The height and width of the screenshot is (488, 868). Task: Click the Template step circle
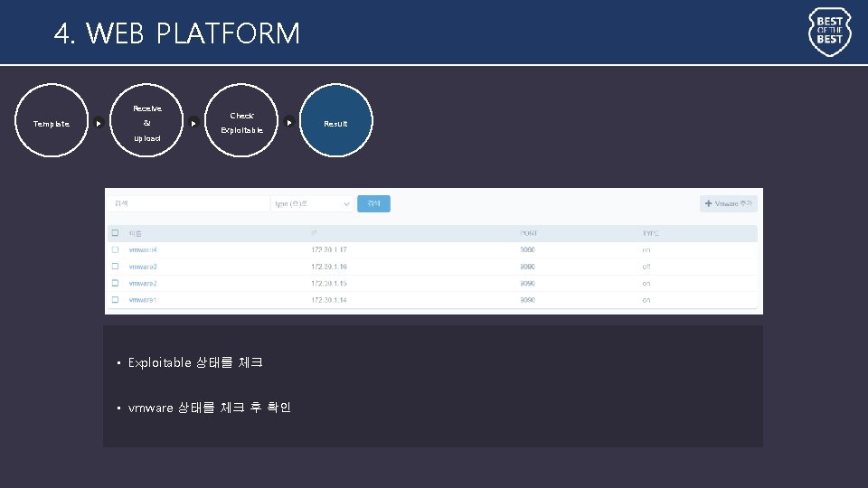point(52,120)
